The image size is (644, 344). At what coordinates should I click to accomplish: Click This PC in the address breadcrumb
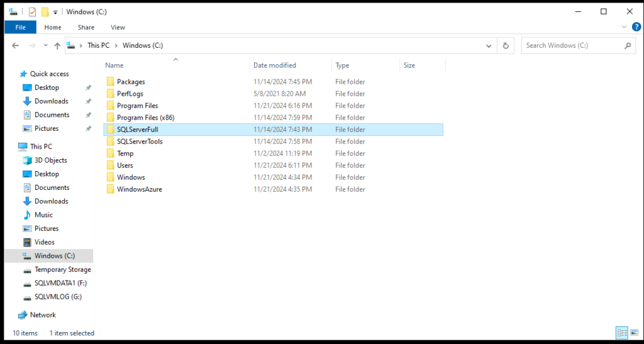(x=99, y=45)
